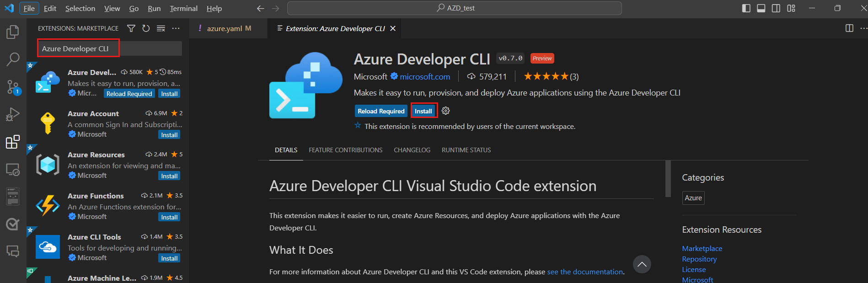Open the Search view icon

tap(13, 59)
